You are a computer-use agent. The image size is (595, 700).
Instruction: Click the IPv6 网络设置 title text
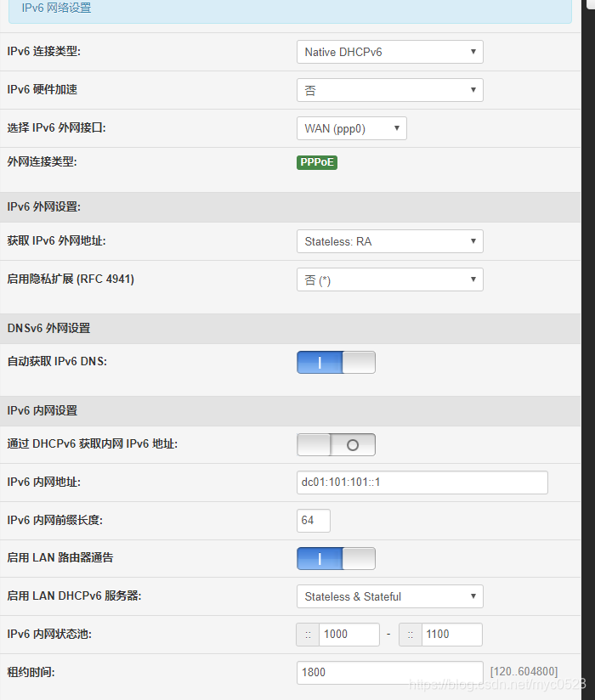[x=56, y=8]
